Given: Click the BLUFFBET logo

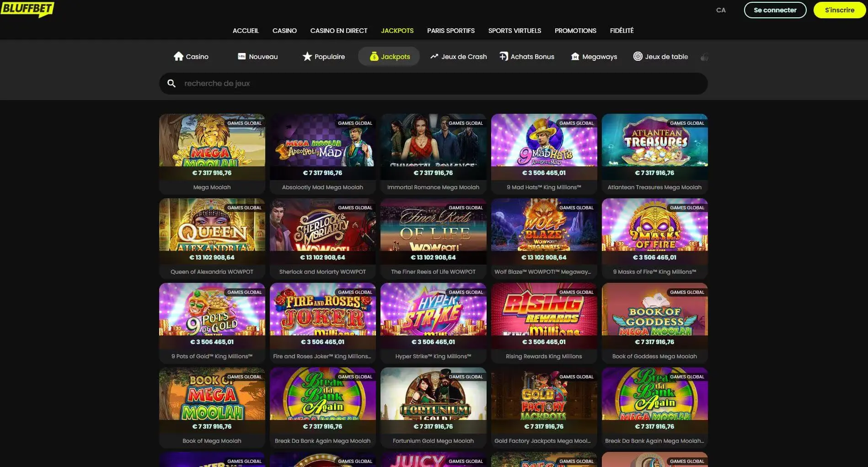Looking at the screenshot, I should coord(29,10).
